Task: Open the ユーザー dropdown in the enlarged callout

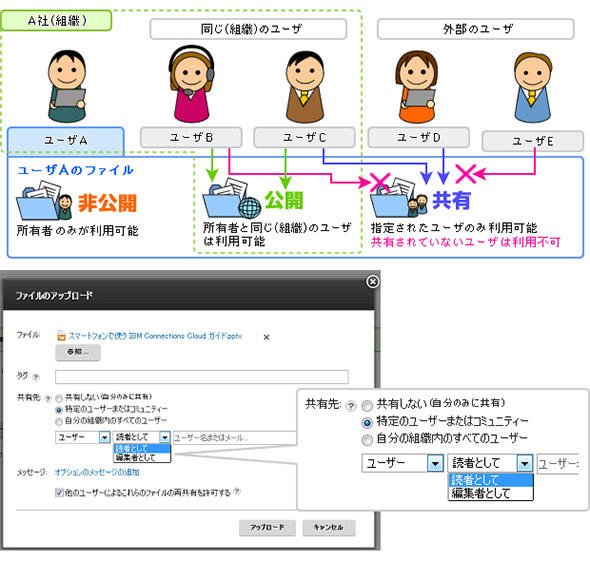Action: [403, 463]
